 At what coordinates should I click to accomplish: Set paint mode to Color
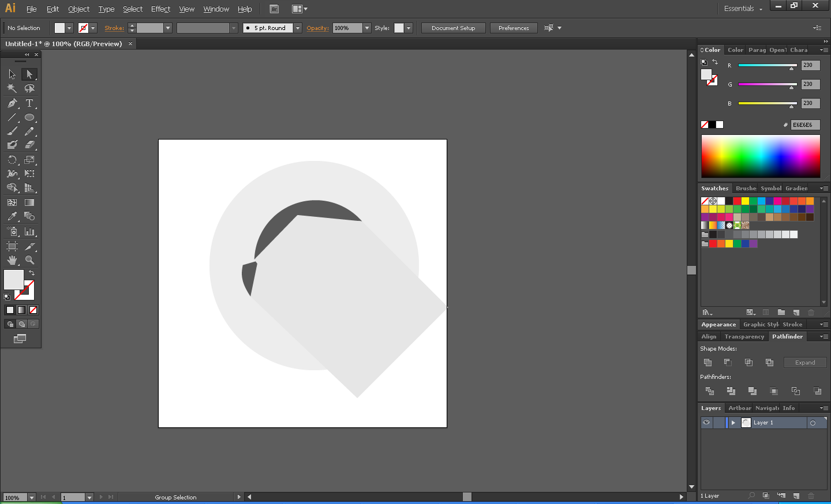[10, 310]
